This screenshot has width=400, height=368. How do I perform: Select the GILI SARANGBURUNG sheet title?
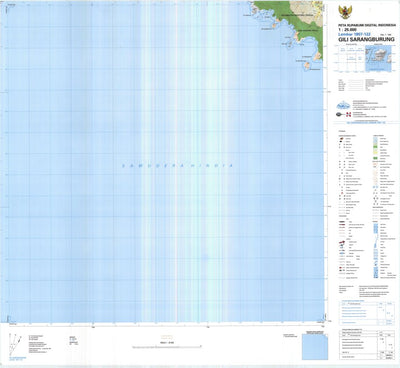tap(366, 39)
